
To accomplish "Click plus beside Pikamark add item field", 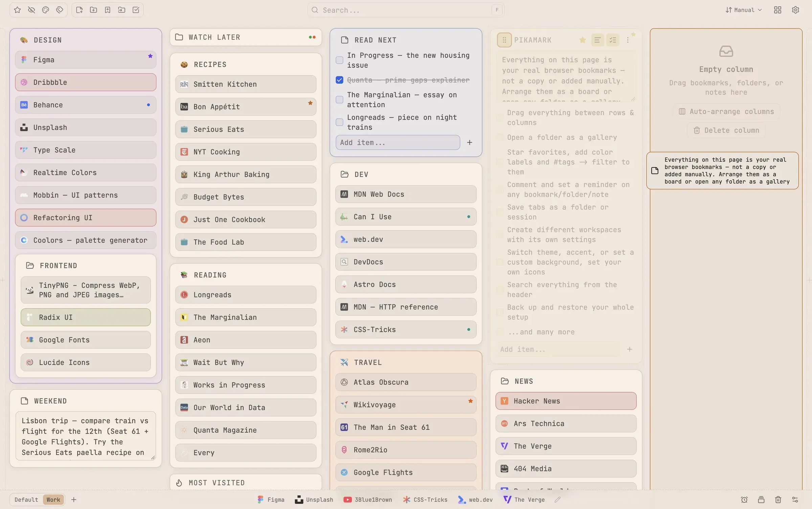I will click(x=630, y=349).
